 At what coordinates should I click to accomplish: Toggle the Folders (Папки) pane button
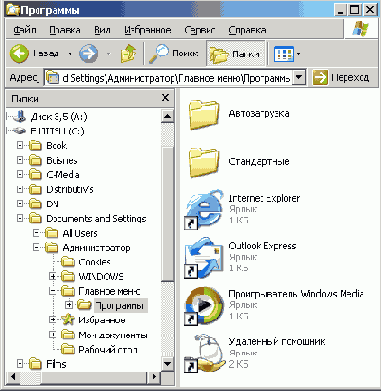(x=236, y=54)
